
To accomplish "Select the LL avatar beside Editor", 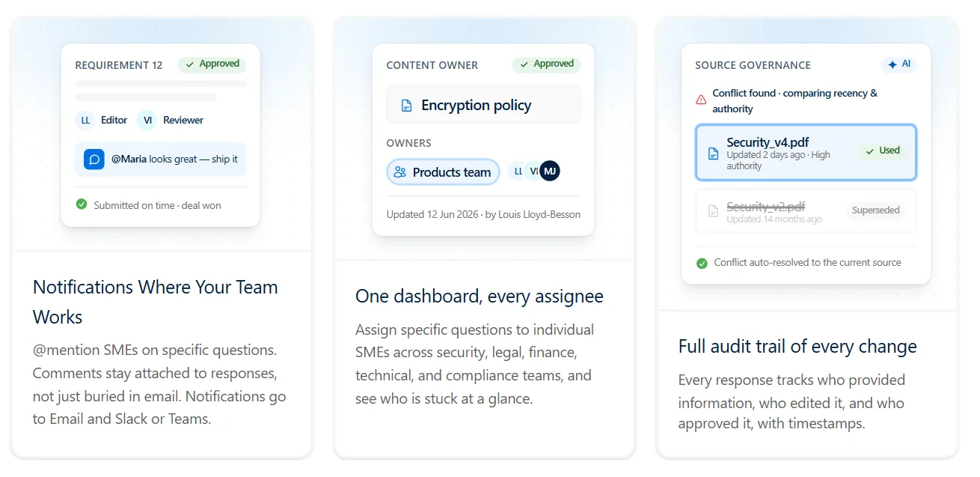I will tap(85, 120).
